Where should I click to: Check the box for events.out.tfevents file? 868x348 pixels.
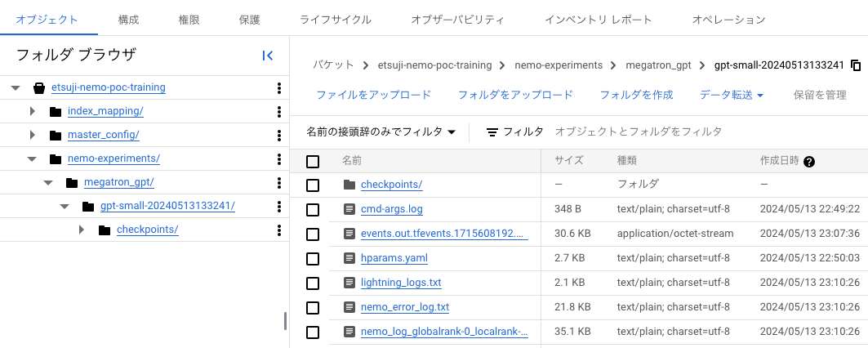click(313, 234)
